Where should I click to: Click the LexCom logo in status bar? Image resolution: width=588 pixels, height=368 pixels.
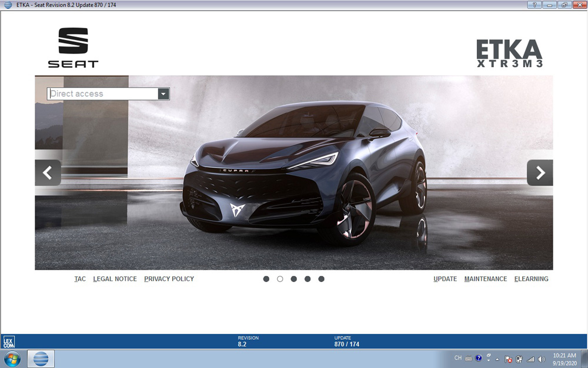9,342
